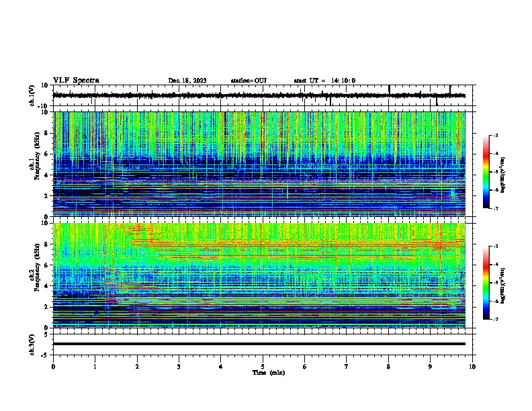Image resolution: width=532 pixels, height=411 pixels.
Task: Click the ch.2 color scale bar
Action: point(486,283)
